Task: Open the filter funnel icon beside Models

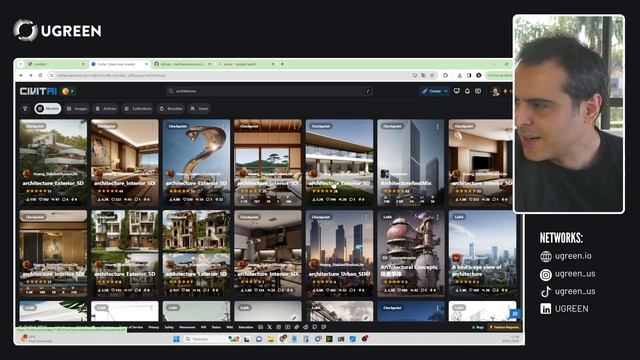Action: coord(25,109)
